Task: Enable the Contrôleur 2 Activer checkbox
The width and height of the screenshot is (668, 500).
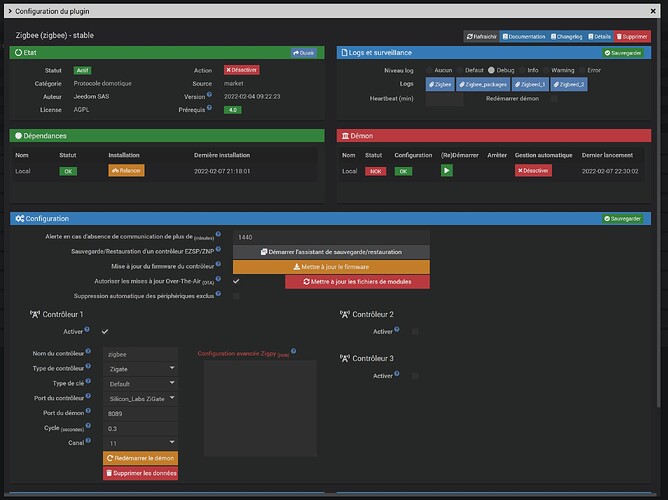Action: (x=415, y=331)
